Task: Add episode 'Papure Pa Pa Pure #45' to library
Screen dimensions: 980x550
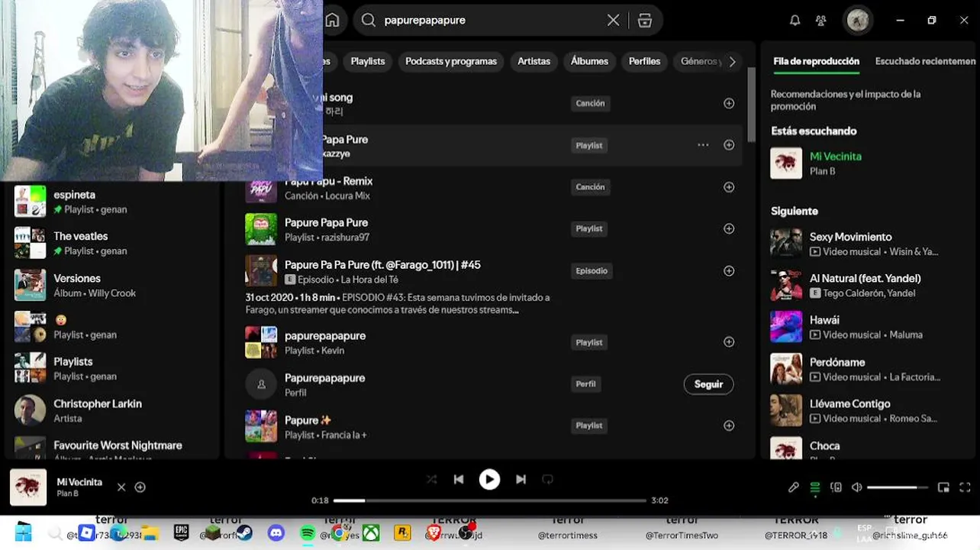Action: pyautogui.click(x=729, y=270)
